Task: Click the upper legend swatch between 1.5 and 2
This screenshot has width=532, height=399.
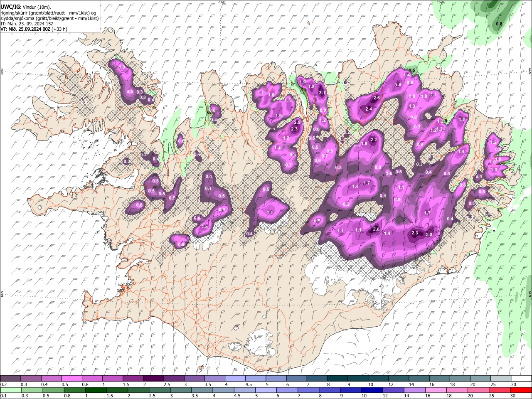Action: 133,378
